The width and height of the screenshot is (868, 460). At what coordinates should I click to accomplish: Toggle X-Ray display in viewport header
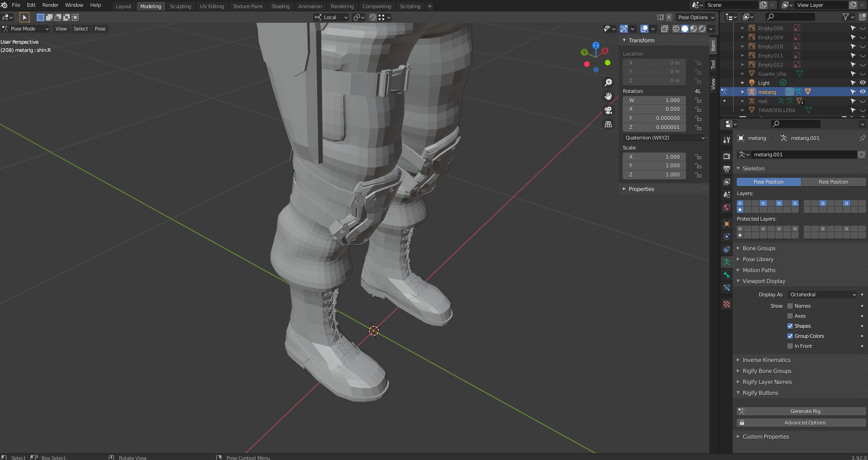(x=665, y=29)
